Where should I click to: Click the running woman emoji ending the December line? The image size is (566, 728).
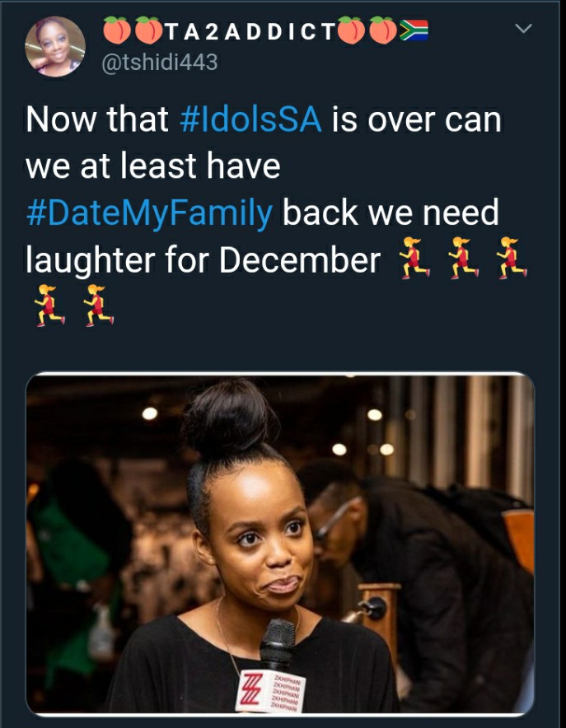[511, 258]
